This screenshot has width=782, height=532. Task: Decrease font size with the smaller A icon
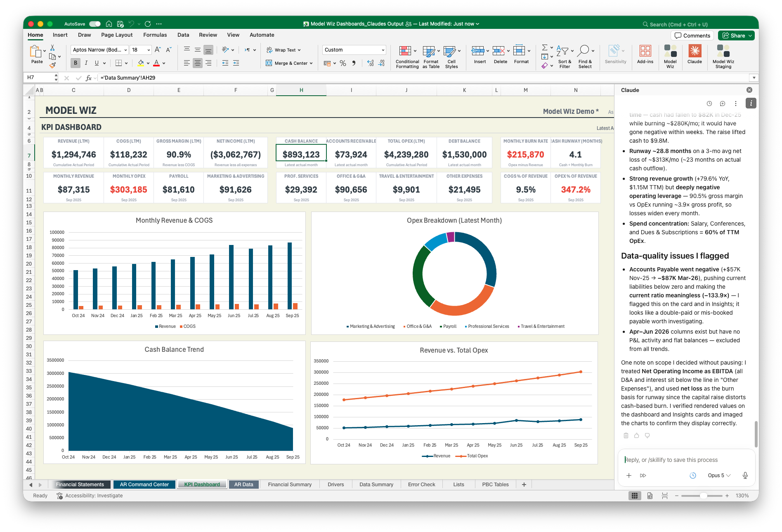pos(168,50)
